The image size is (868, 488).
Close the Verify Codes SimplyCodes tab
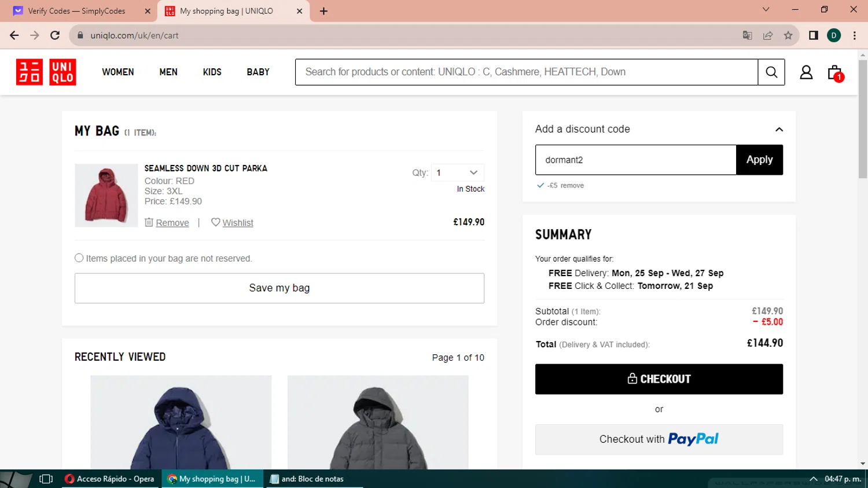(x=148, y=11)
